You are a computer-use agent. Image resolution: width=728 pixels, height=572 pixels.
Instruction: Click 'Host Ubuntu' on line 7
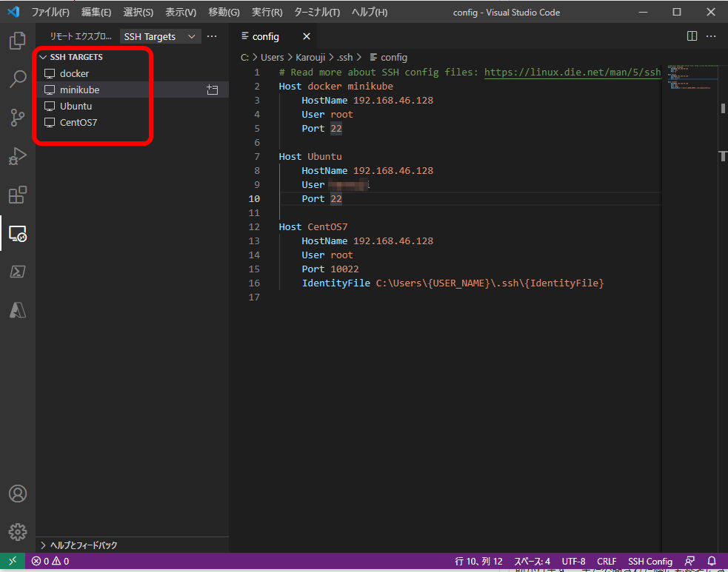(310, 156)
